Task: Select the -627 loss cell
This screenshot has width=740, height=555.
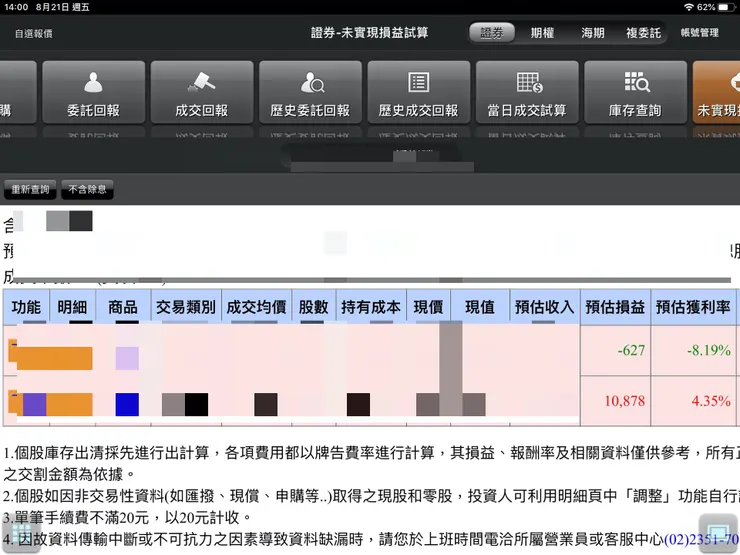Action: (x=615, y=350)
